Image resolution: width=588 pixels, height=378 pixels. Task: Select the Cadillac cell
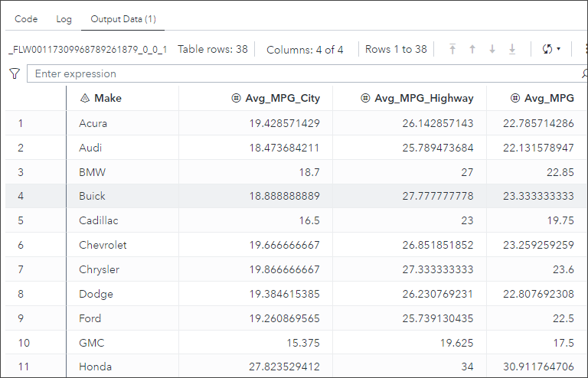coord(122,220)
